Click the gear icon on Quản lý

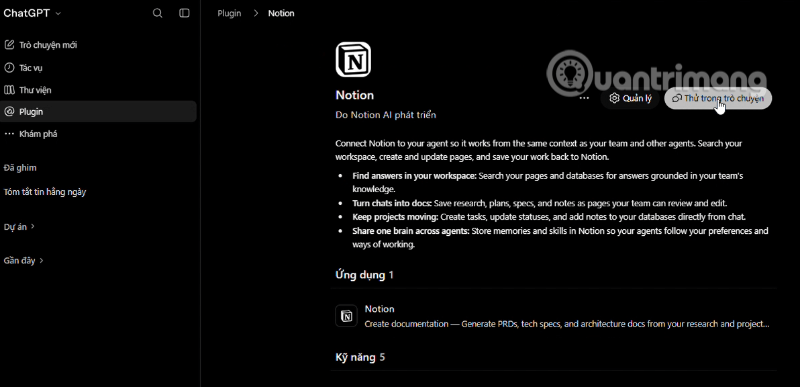click(614, 98)
